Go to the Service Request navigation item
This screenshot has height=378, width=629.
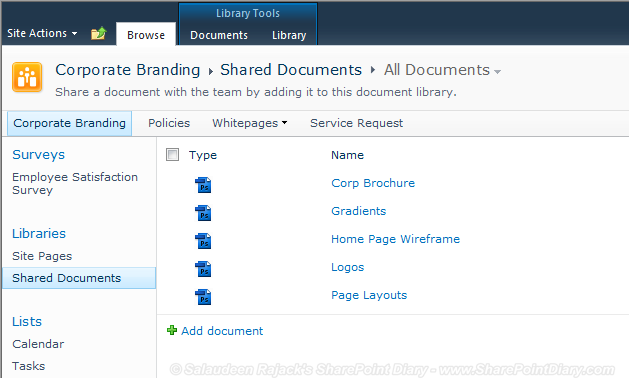click(357, 123)
